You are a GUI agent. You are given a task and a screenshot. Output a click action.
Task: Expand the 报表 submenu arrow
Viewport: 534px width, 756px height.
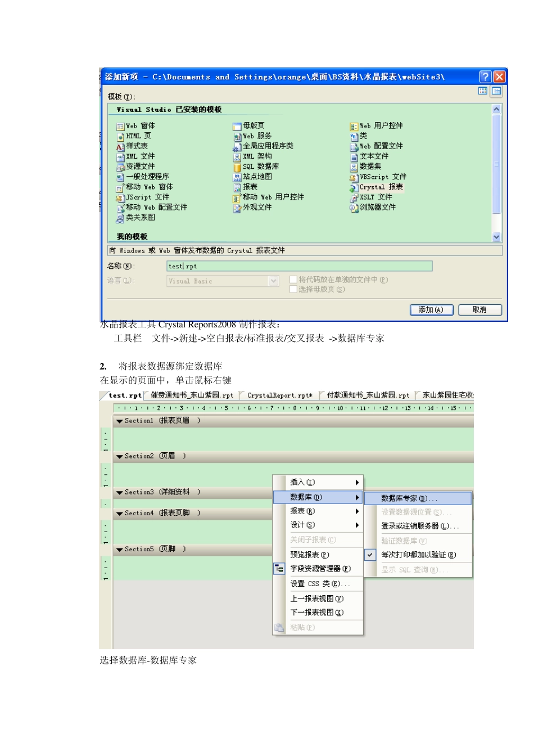(x=357, y=511)
